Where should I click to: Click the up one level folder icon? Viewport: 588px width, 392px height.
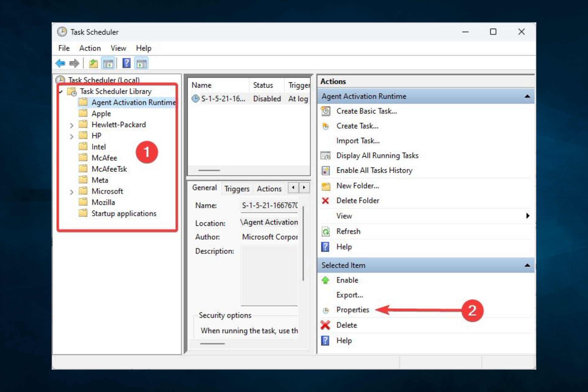point(93,63)
